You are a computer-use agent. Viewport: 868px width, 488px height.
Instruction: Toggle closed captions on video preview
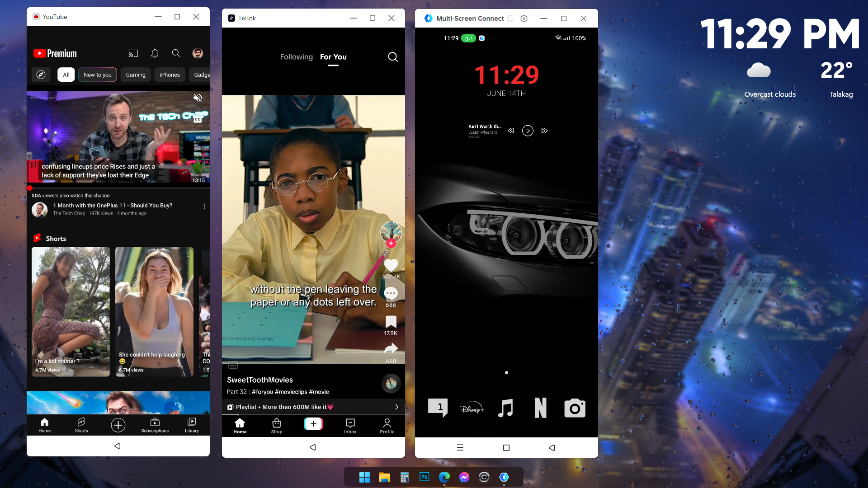tap(198, 119)
